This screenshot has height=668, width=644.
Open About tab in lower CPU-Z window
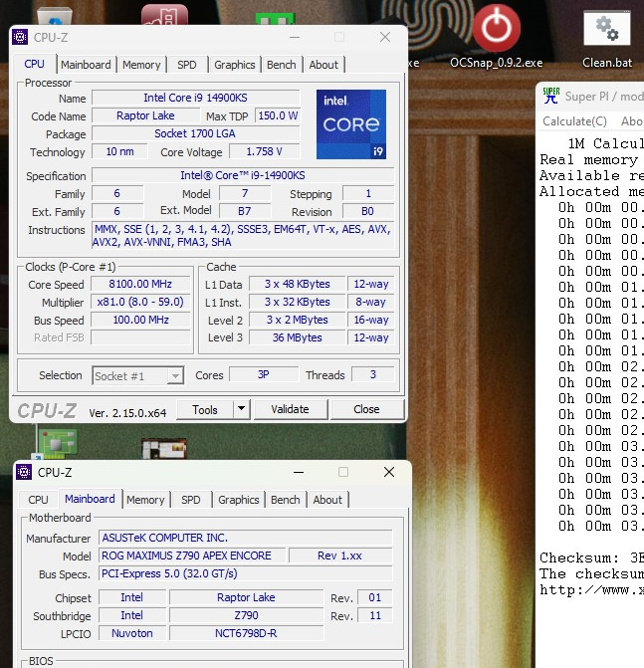[x=327, y=500]
